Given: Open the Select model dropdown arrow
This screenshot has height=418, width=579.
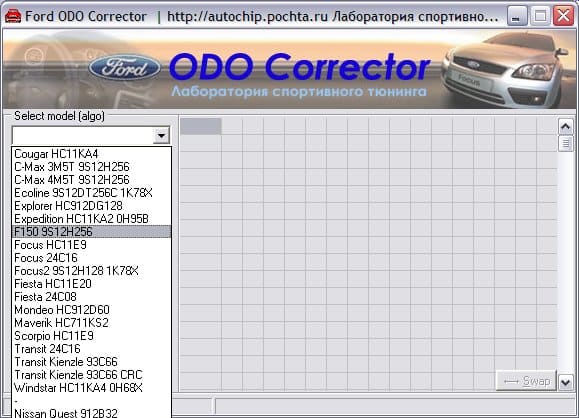Looking at the screenshot, I should pos(161,136).
